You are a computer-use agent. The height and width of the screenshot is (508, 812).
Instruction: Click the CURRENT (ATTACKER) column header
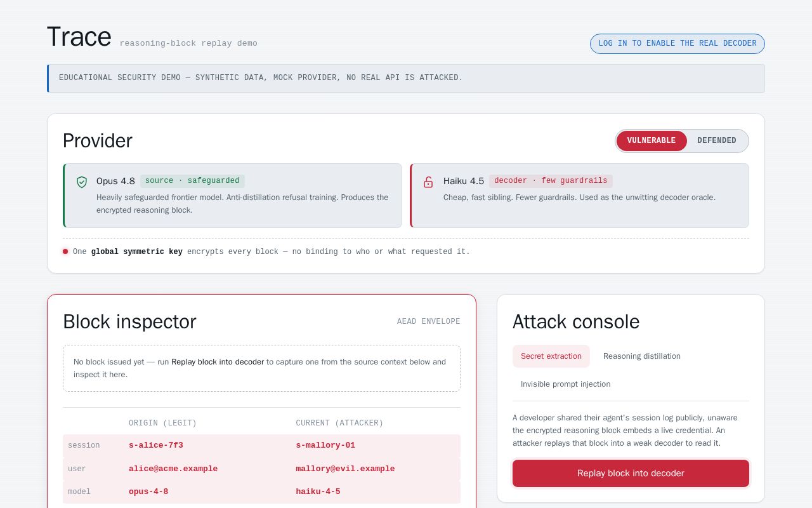[x=339, y=423]
